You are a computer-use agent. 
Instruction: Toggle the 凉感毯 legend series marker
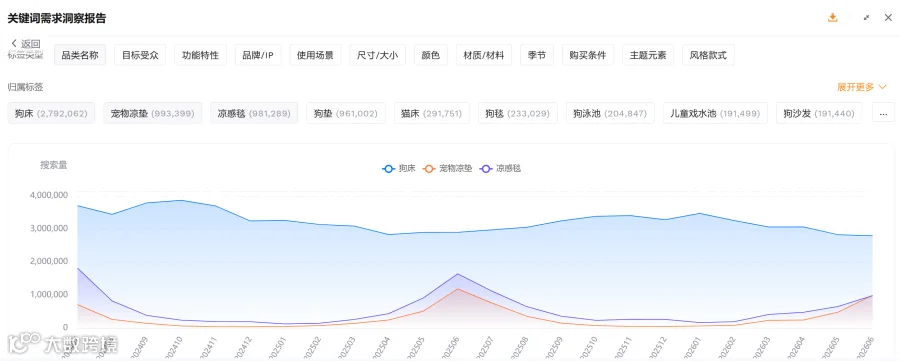coord(486,169)
